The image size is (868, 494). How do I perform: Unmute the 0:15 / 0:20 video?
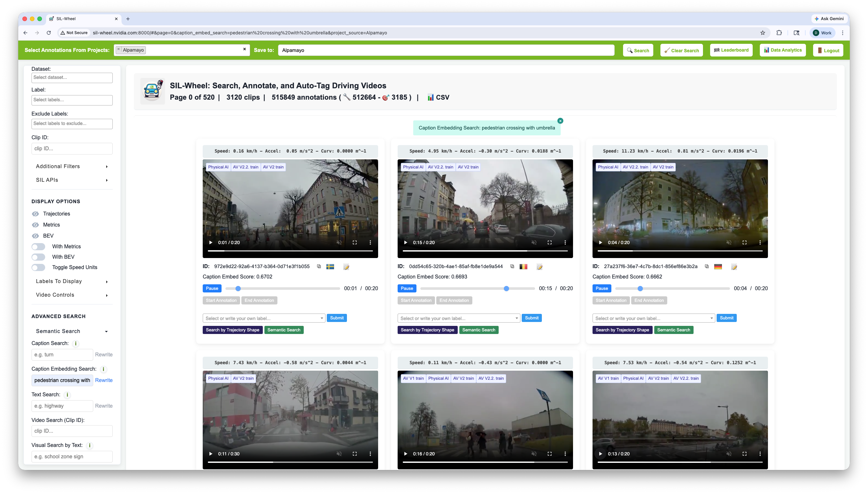coord(534,242)
